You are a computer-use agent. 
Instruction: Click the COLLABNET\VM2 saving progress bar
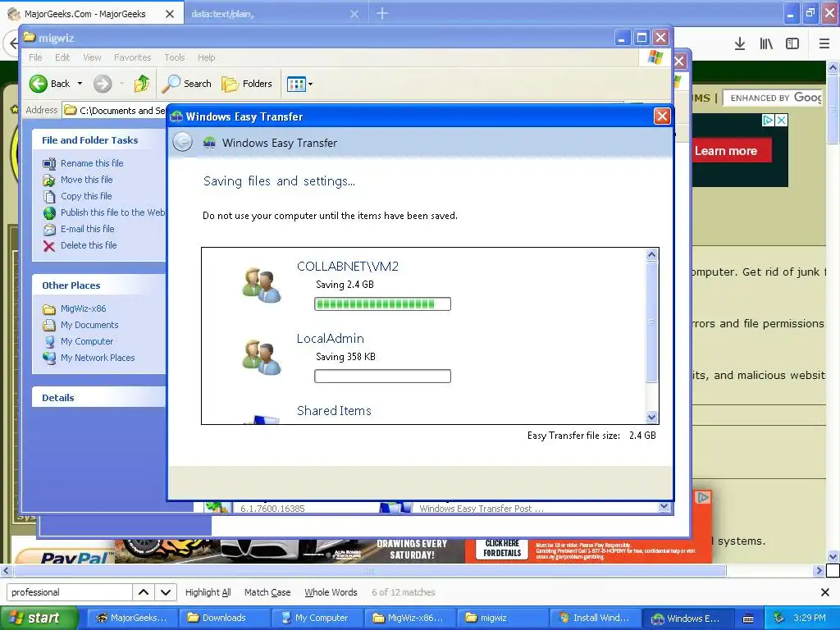point(382,304)
